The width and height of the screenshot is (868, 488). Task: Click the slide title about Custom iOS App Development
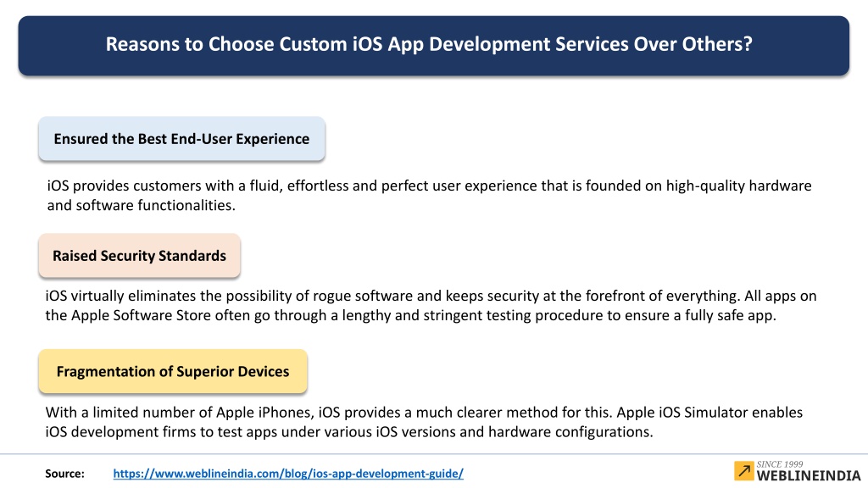coord(429,44)
